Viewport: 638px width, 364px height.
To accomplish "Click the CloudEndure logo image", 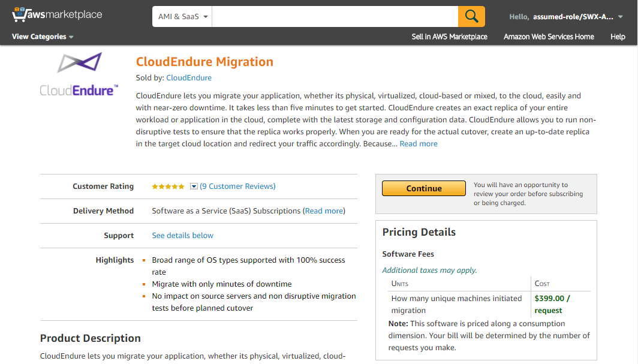I will (79, 74).
